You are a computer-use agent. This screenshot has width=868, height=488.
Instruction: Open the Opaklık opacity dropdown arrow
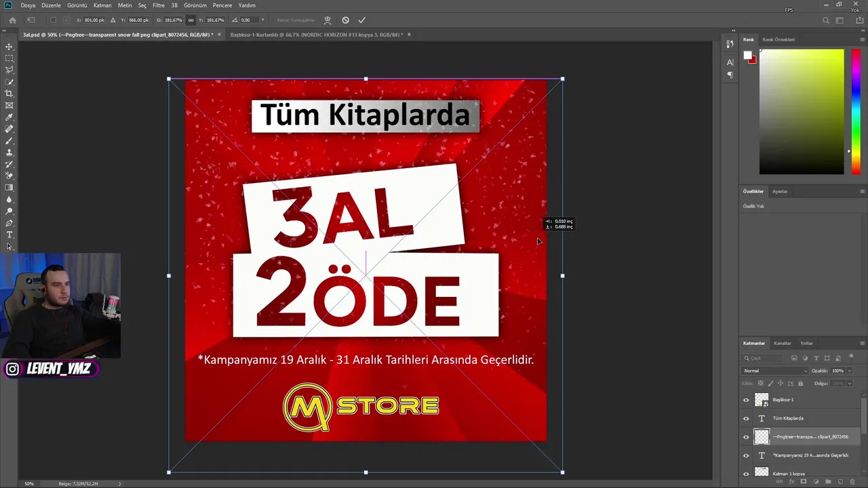tap(849, 371)
